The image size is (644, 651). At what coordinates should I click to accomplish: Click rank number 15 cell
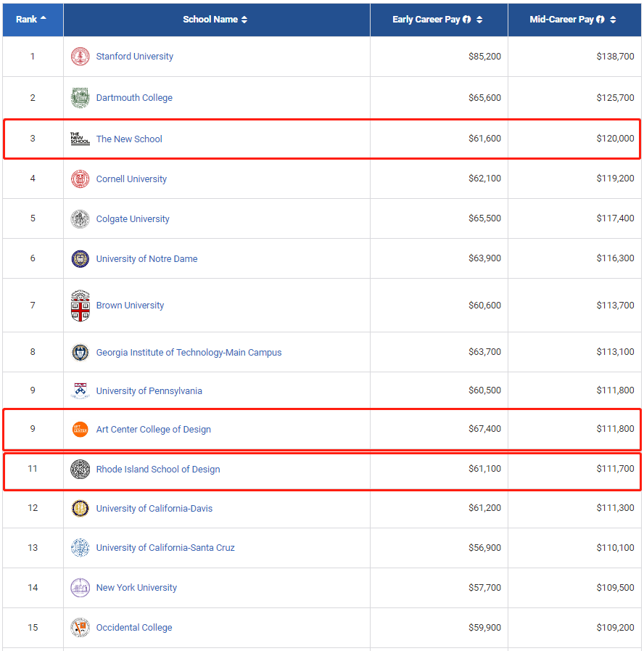pos(33,627)
